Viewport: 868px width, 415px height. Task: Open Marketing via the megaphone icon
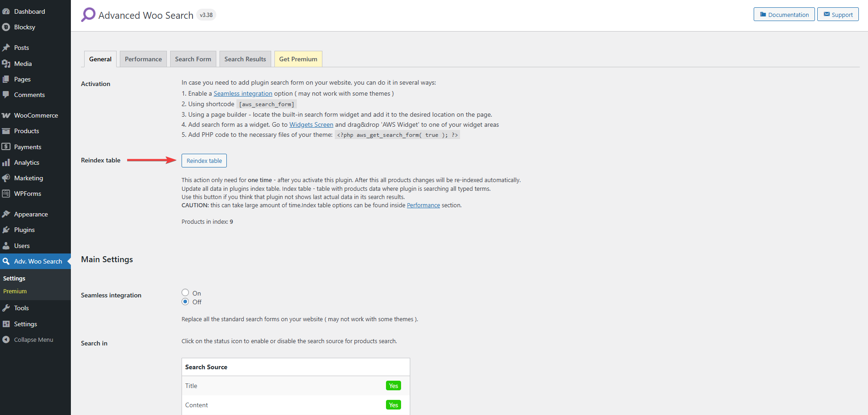click(x=6, y=178)
